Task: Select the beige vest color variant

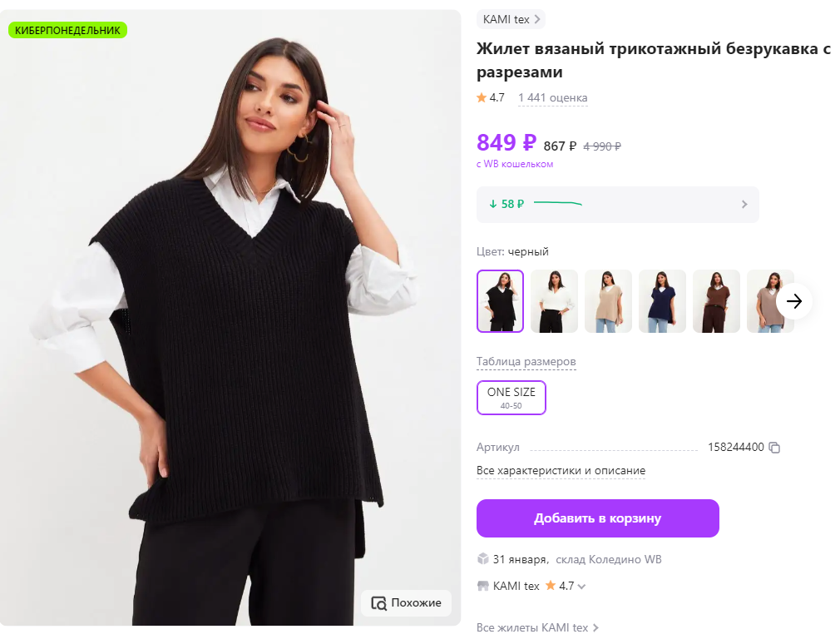Action: (x=608, y=301)
